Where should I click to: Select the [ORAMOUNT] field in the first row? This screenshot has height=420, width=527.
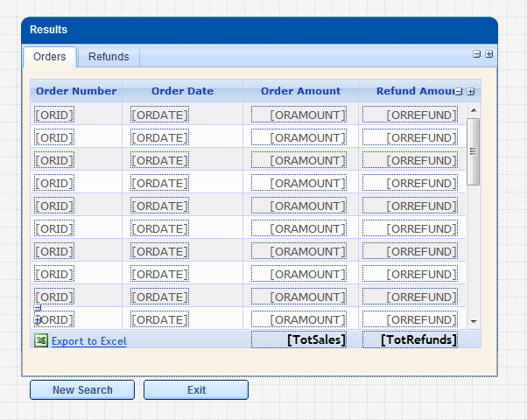pos(299,115)
